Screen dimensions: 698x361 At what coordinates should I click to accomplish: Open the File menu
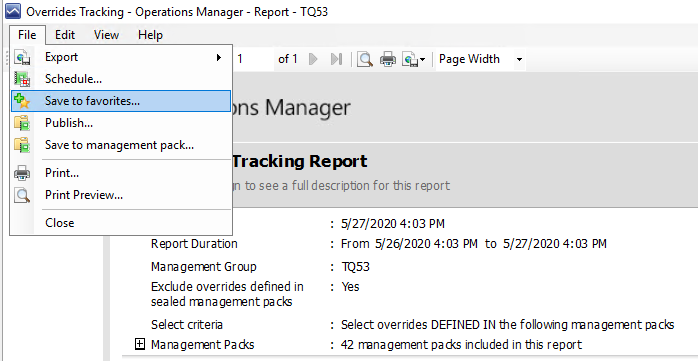pyautogui.click(x=27, y=35)
